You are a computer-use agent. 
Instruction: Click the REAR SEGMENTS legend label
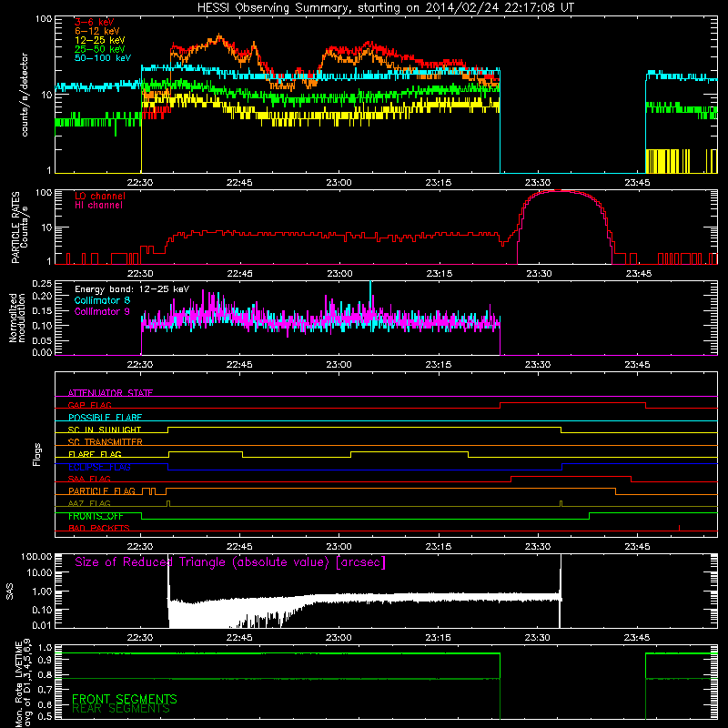click(x=121, y=709)
